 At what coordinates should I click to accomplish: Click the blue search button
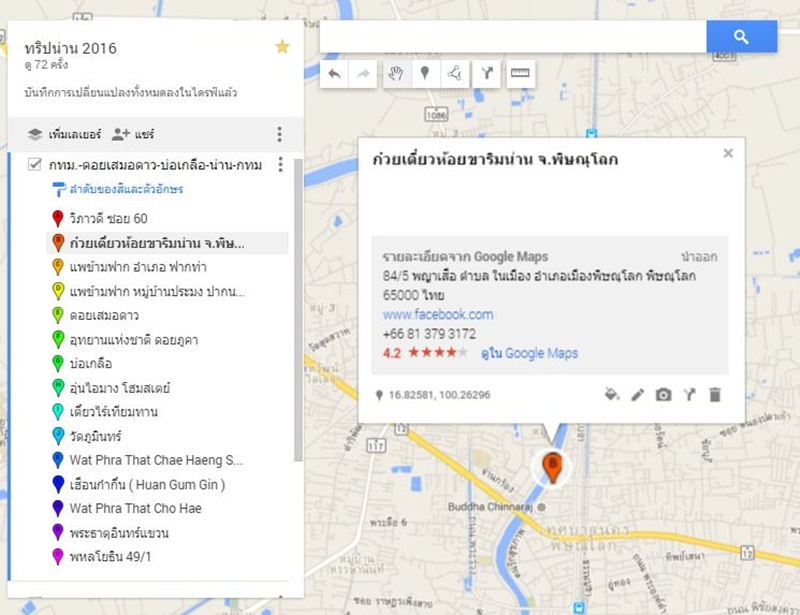pos(741,37)
